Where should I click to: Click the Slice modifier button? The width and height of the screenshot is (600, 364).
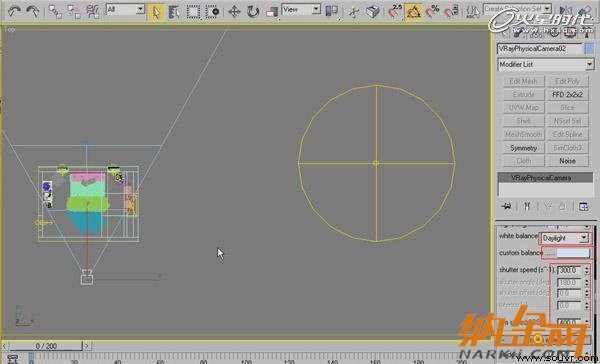[567, 108]
